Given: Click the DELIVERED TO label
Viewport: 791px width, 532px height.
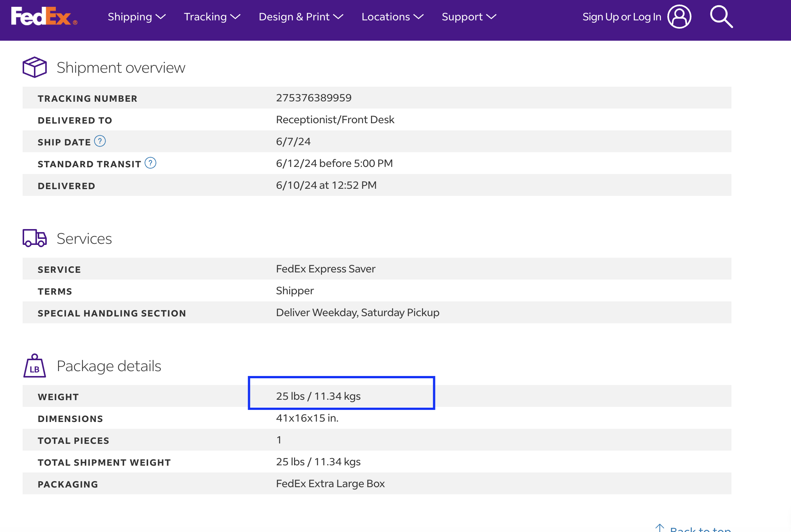Looking at the screenshot, I should tap(75, 120).
